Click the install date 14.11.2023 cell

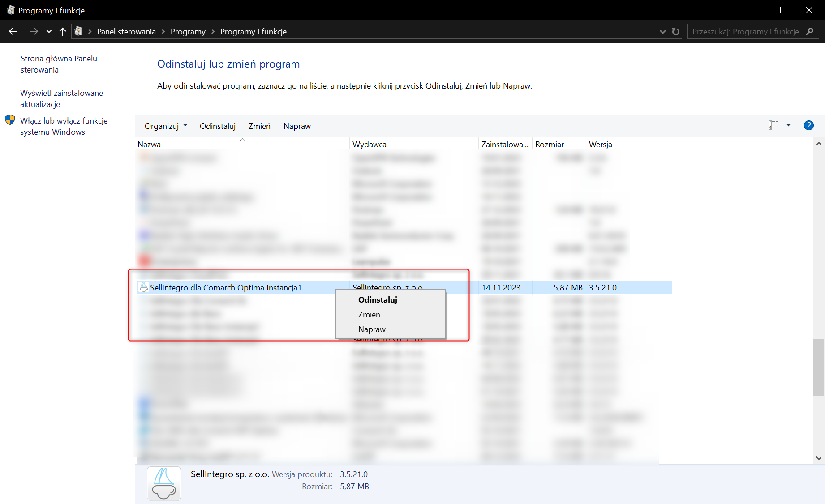click(x=501, y=288)
